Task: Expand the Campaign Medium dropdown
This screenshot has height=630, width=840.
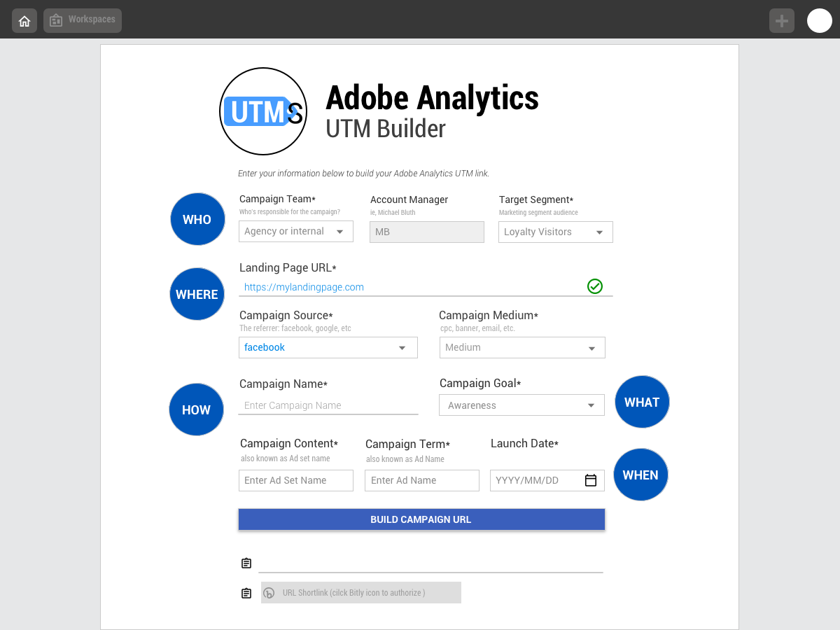Action: [x=522, y=348]
